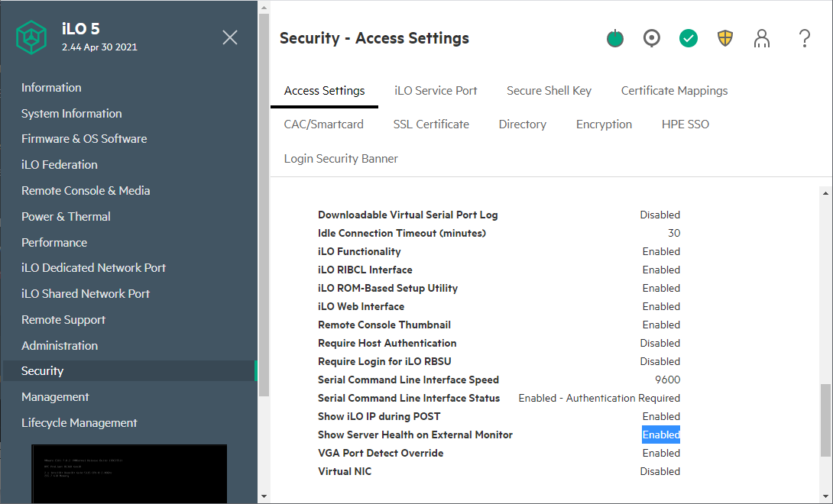This screenshot has height=504, width=833.
Task: Go to Firmware & OS Software
Action: point(84,139)
